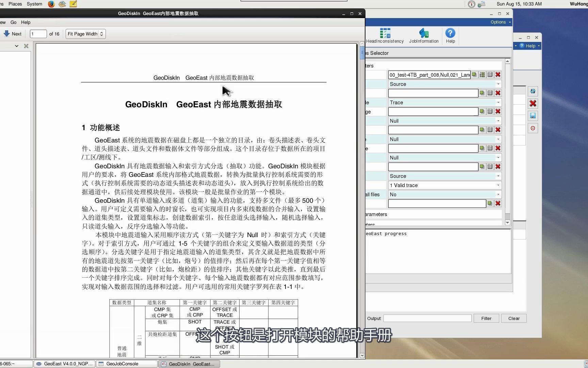
Task: Launch Firefox from the top panel
Action: pyautogui.click(x=51, y=4)
